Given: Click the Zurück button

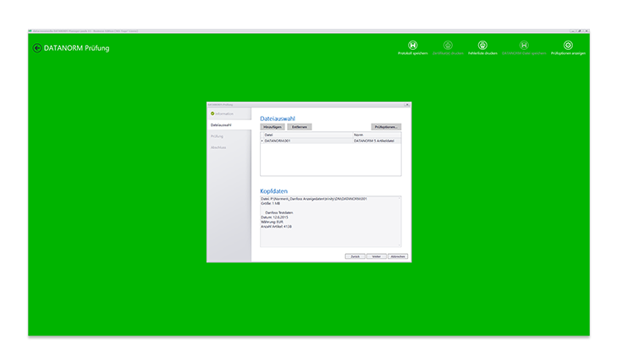Looking at the screenshot, I should pyautogui.click(x=355, y=256).
